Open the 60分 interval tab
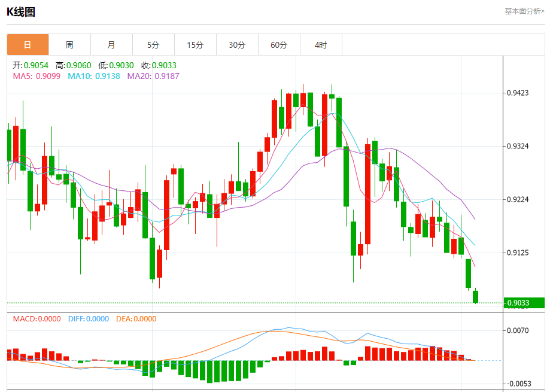The height and width of the screenshot is (392, 550). 279,45
